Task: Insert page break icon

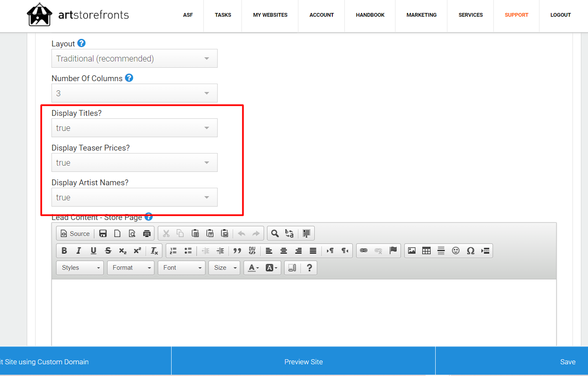Action: pos(485,251)
